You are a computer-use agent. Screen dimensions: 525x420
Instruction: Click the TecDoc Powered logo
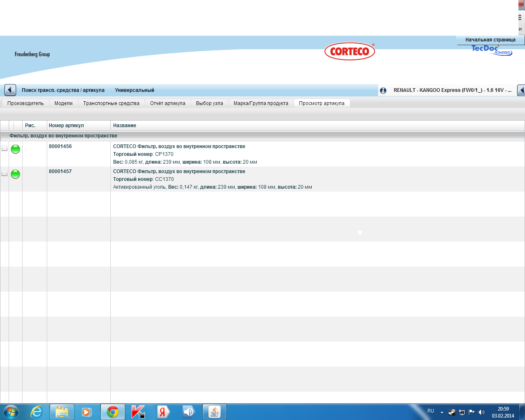click(x=492, y=50)
